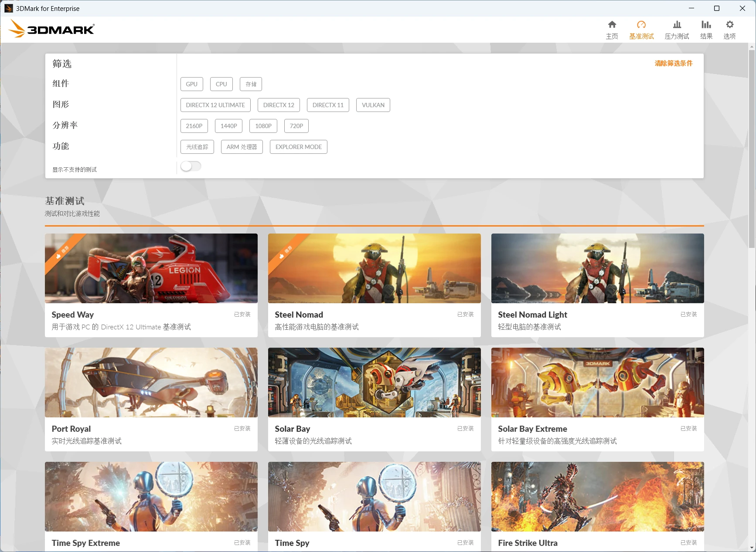Click 已安装 status on Speed Way card

click(242, 314)
